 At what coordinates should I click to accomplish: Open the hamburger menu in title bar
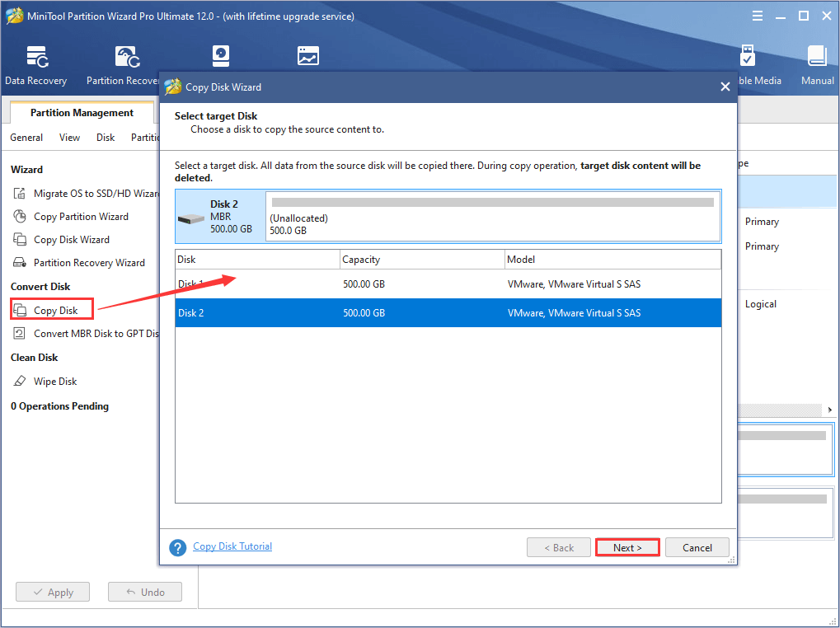758,16
